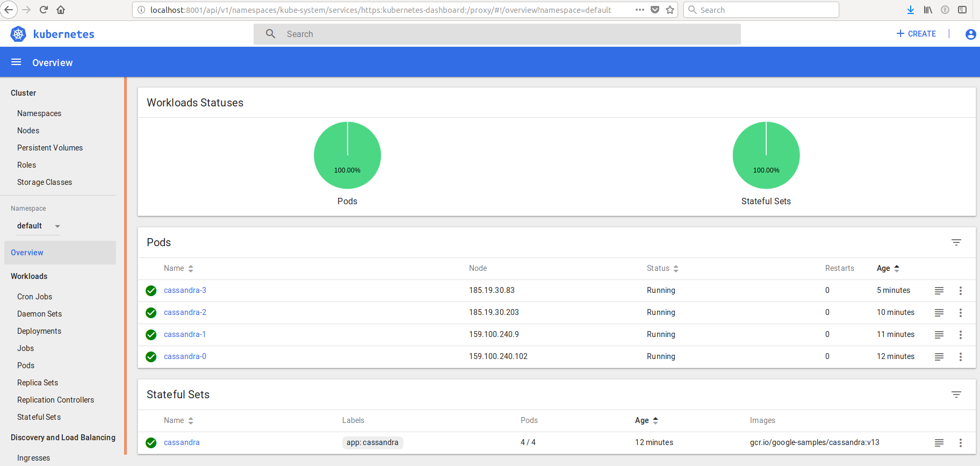The height and width of the screenshot is (466, 980).
Task: Bookmark this page with star icon
Action: tap(670, 10)
